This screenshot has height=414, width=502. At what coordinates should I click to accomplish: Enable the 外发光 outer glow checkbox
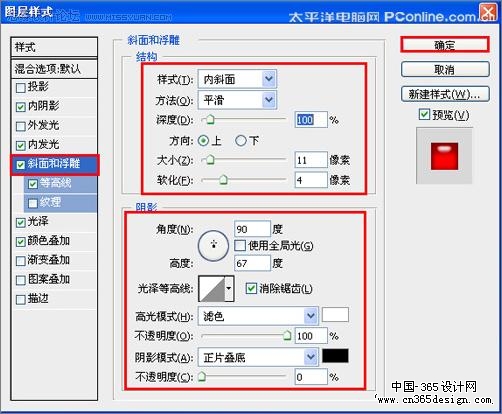pos(21,126)
